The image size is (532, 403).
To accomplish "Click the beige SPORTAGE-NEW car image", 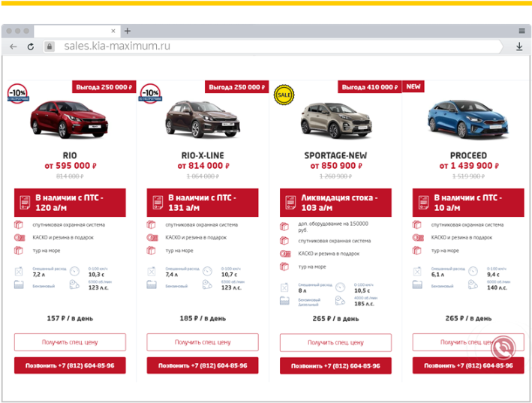I will (336, 121).
